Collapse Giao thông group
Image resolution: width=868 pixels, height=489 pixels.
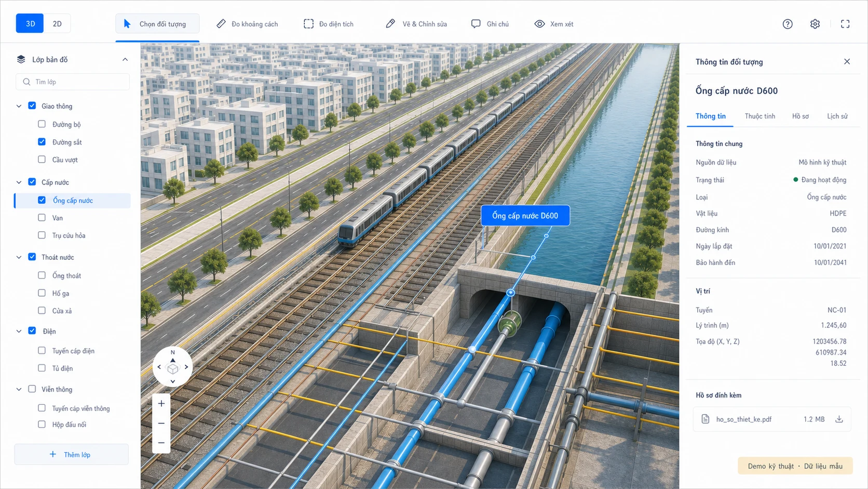point(19,106)
